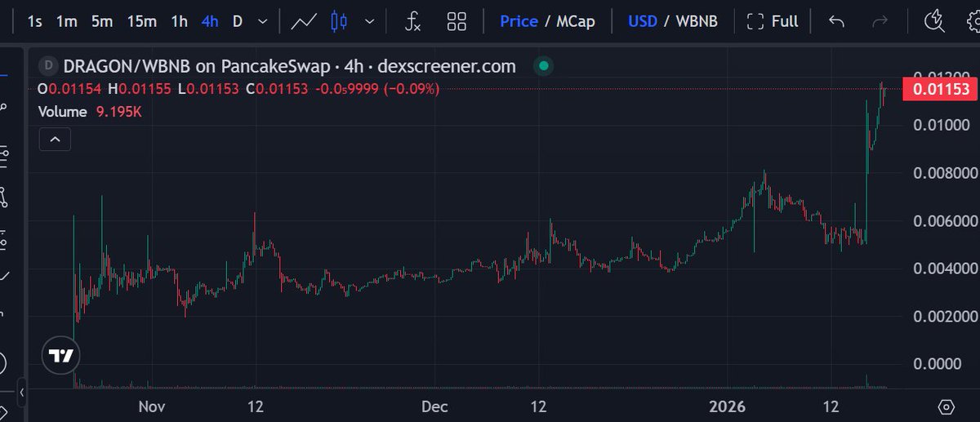Screen dimensions: 980x422
Task: Click the round D token icon
Action: coord(49,66)
